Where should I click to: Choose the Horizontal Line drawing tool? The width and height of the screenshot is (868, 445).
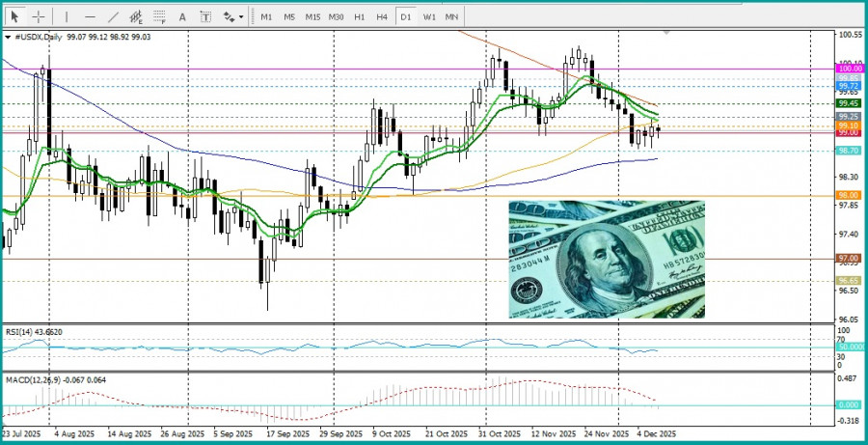pyautogui.click(x=91, y=17)
